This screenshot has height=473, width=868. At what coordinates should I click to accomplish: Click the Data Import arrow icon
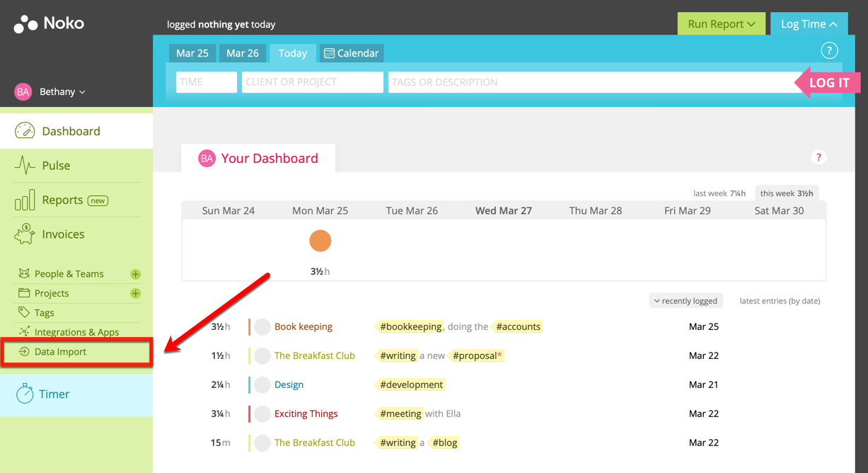pos(24,351)
